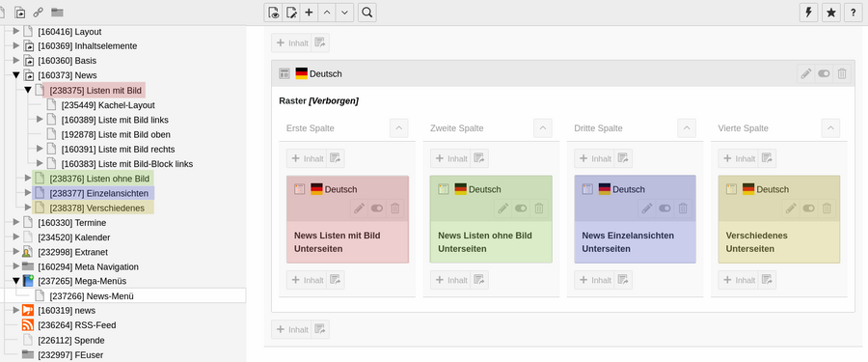
Task: Collapse the Mega-Menüs tree node
Action: pos(16,281)
